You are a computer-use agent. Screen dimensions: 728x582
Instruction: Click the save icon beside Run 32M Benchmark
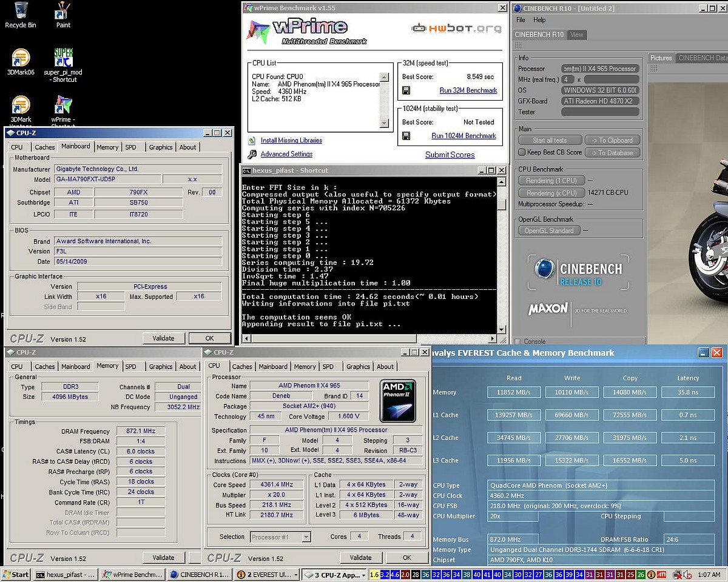tap(406, 90)
